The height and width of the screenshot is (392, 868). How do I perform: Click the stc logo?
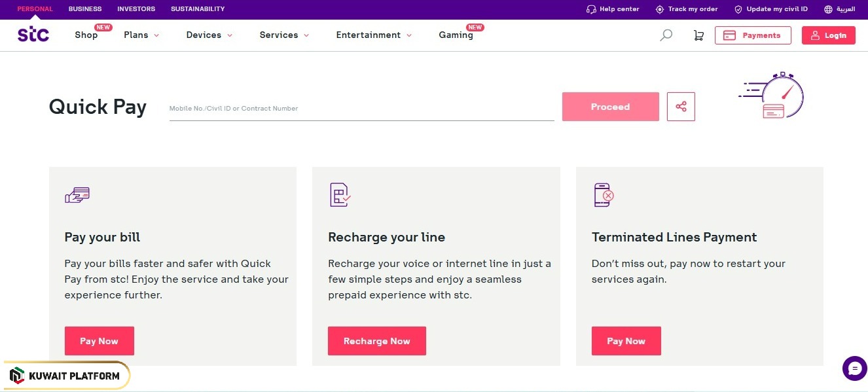(33, 35)
